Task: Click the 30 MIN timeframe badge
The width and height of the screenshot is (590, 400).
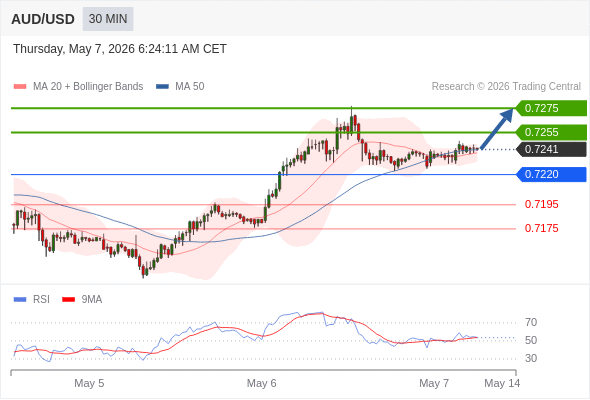Action: (108, 19)
